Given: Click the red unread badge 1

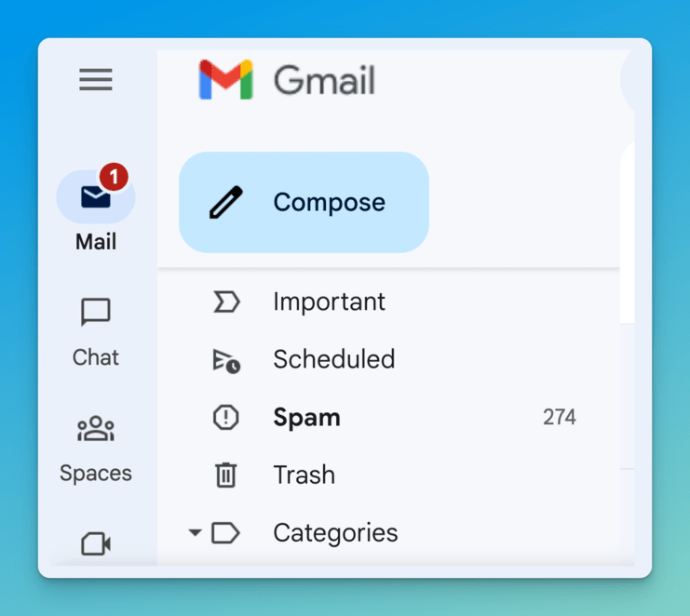Looking at the screenshot, I should 114,177.
